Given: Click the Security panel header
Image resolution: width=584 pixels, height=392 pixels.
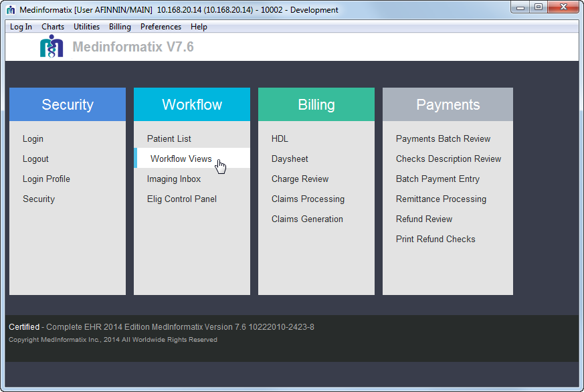Looking at the screenshot, I should [x=68, y=104].
